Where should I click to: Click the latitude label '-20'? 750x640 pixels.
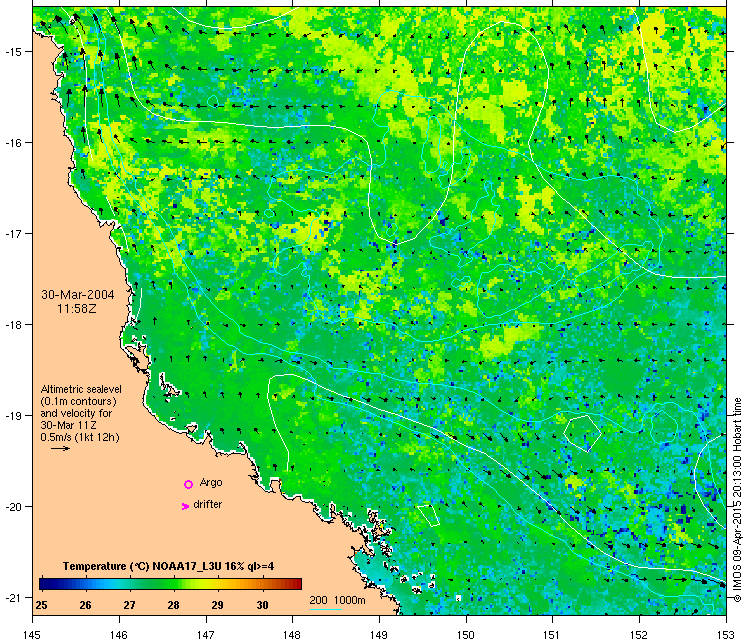[12, 507]
